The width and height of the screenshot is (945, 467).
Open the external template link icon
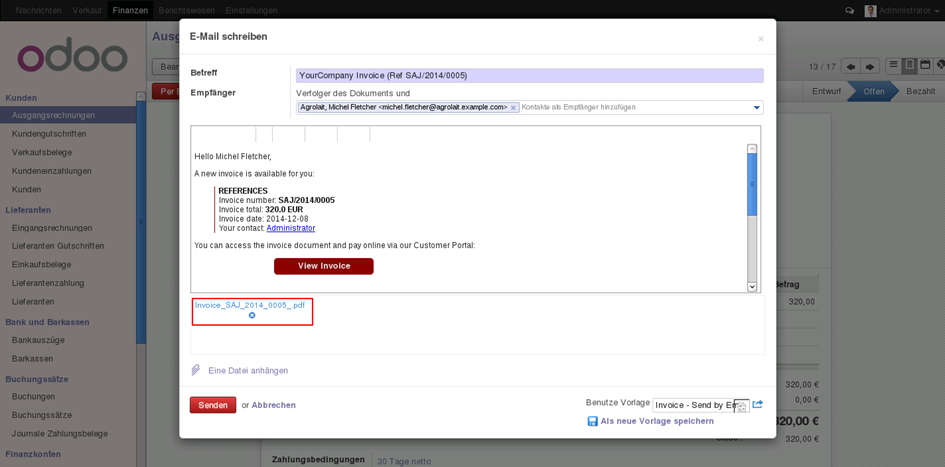click(758, 404)
